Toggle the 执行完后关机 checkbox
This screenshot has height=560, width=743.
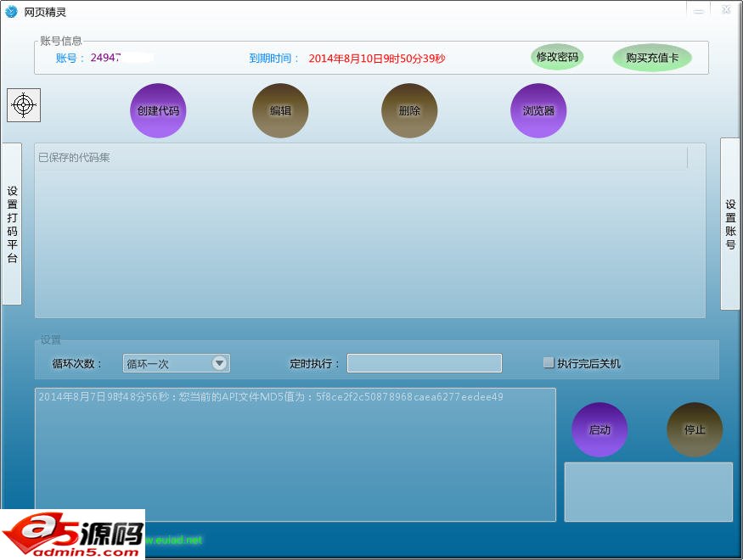549,363
